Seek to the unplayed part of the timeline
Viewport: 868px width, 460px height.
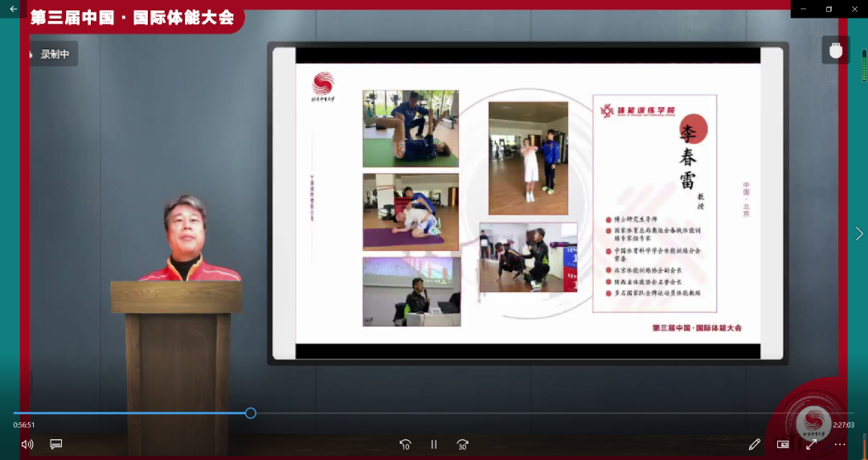click(555, 413)
